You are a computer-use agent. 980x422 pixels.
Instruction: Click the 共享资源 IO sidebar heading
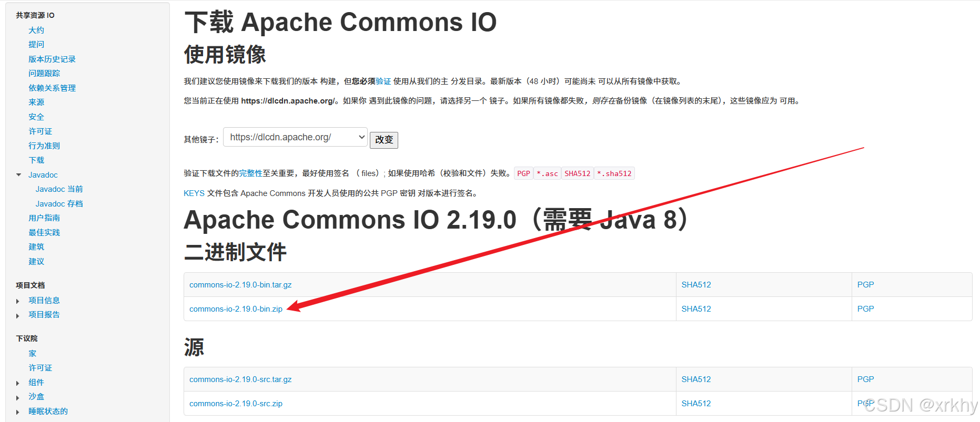[x=35, y=15]
